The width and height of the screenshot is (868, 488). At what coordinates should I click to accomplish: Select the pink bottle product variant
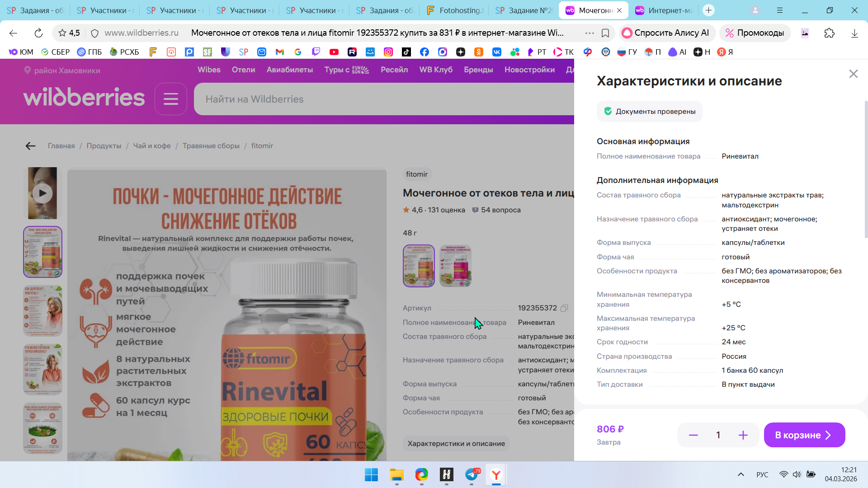click(x=455, y=266)
